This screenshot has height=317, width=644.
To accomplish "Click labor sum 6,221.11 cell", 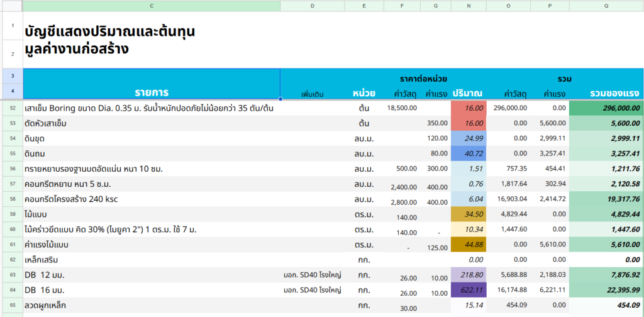I will [x=550, y=291].
